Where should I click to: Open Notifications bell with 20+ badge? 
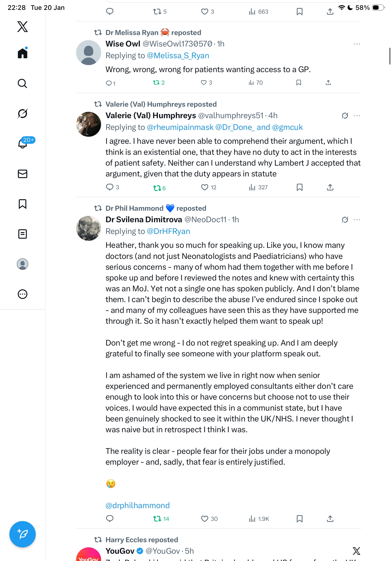[23, 144]
